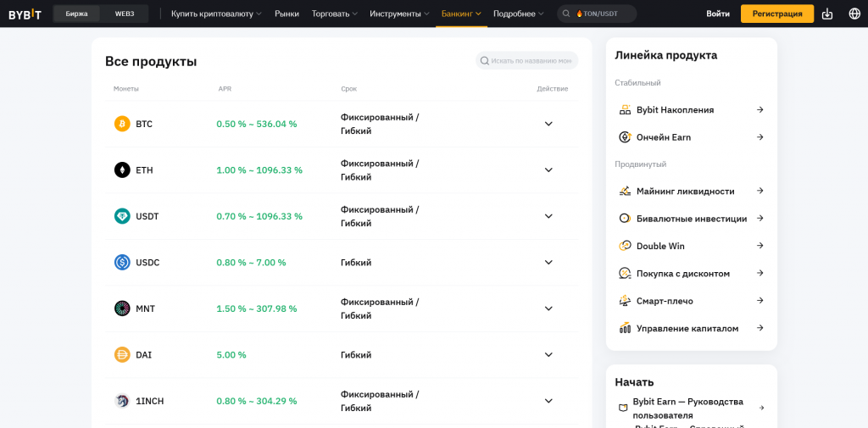Switch to the WEB3 toggle
This screenshot has width=868, height=428.
124,14
